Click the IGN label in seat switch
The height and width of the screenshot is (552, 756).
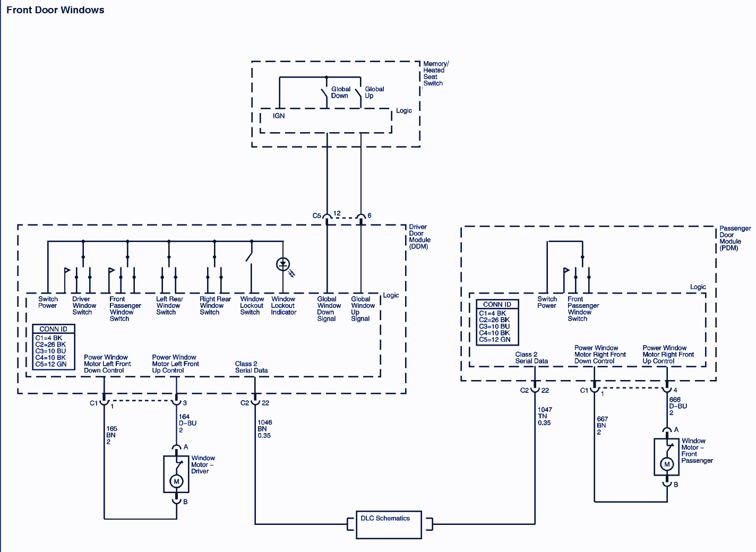279,116
